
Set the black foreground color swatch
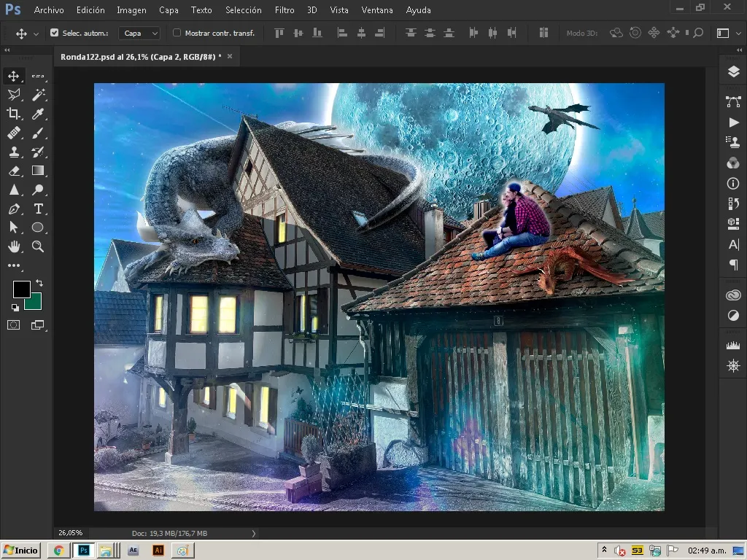(x=21, y=289)
